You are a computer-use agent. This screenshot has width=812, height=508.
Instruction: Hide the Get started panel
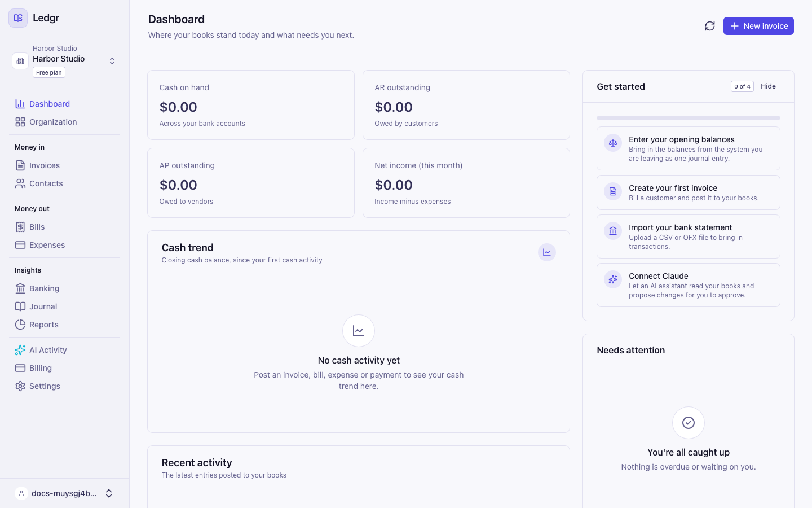(x=768, y=86)
